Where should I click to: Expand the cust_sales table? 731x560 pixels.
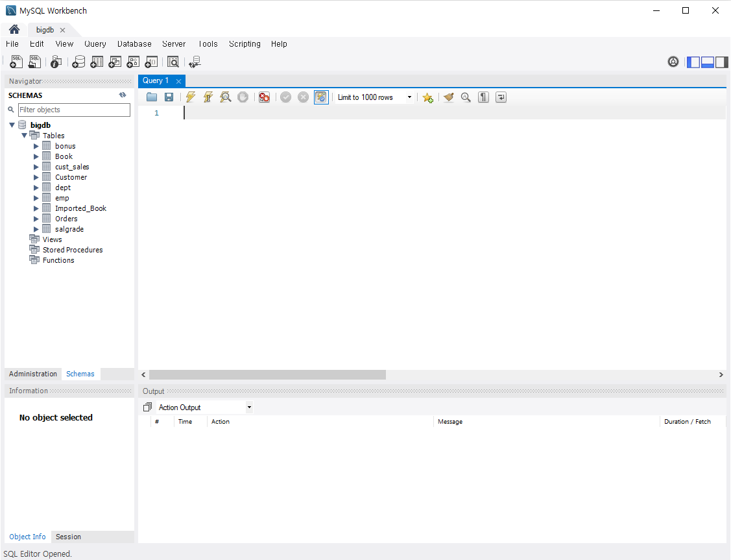tap(36, 167)
